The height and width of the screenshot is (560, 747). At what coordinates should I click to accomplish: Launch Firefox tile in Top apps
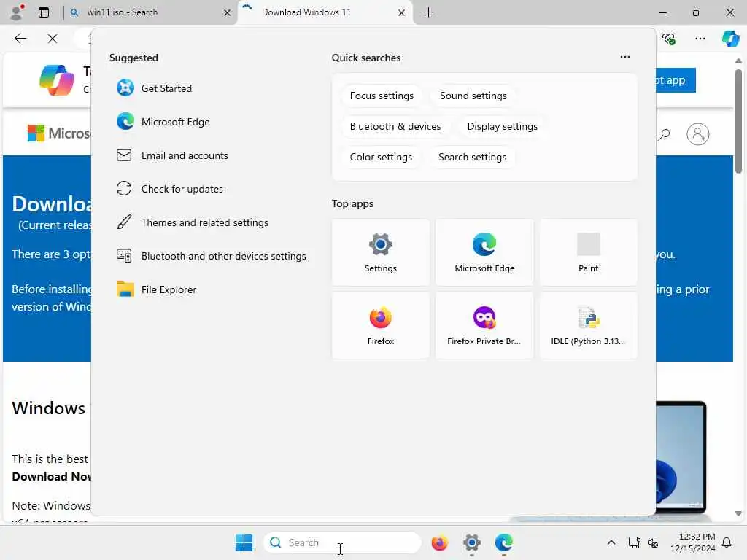[380, 325]
